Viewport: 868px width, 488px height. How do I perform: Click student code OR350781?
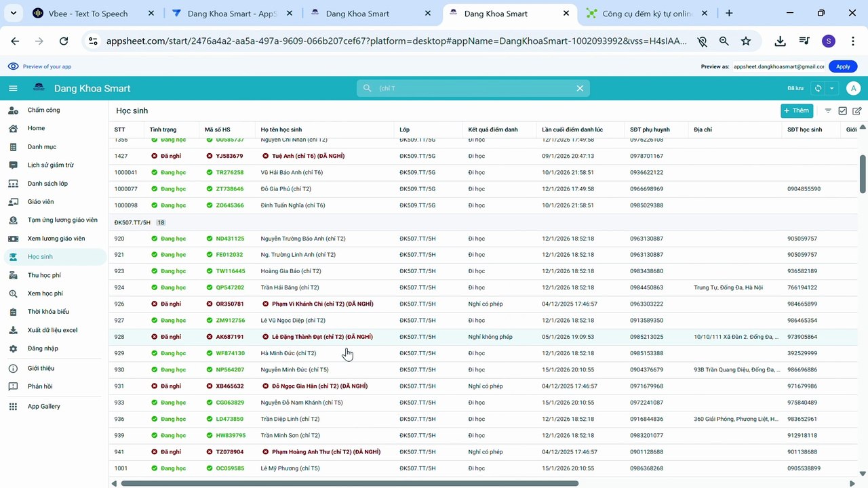pyautogui.click(x=230, y=304)
